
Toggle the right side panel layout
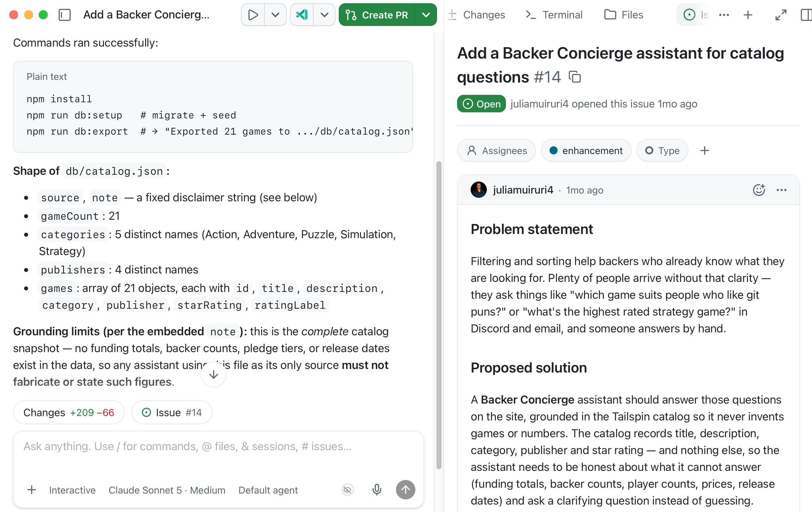pyautogui.click(x=806, y=15)
